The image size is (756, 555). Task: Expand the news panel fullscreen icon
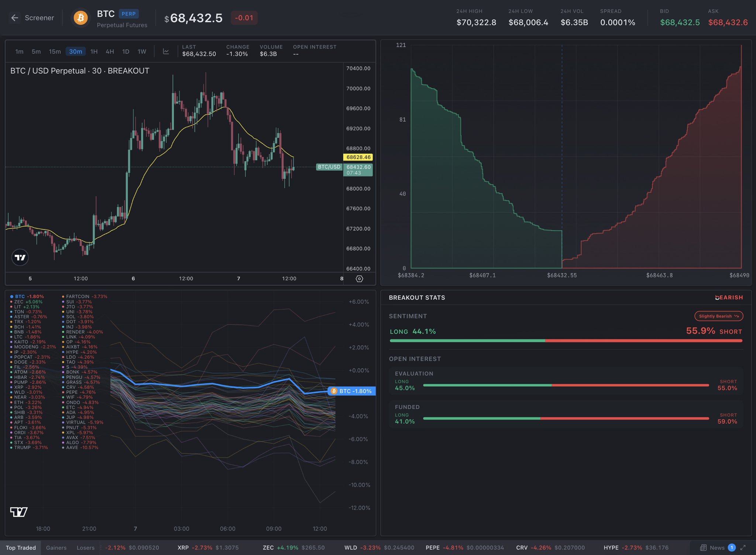click(743, 548)
